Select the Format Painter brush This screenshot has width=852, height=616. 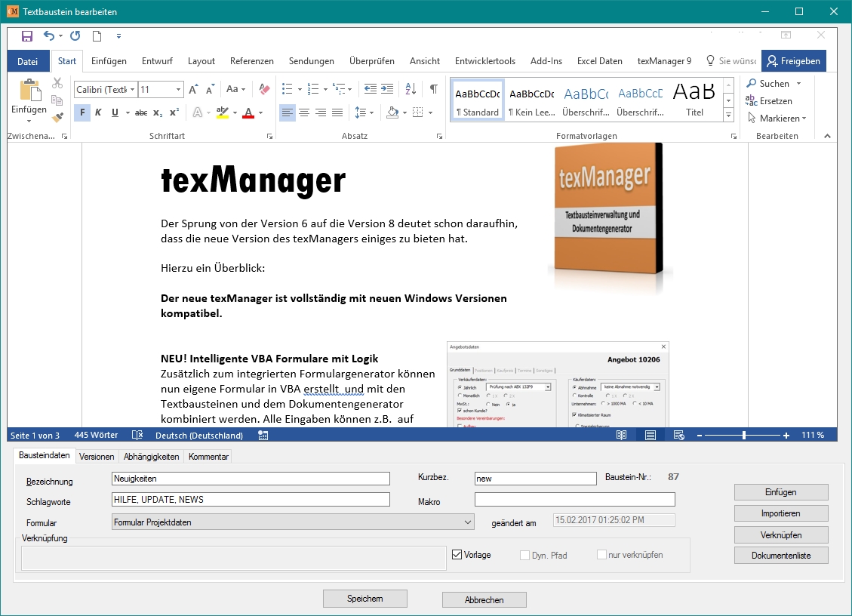point(57,117)
